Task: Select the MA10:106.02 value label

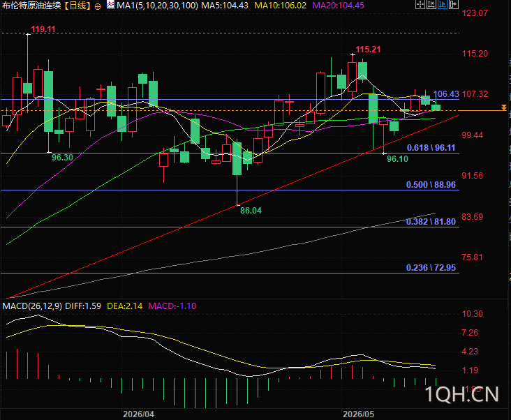Action: tap(280, 5)
